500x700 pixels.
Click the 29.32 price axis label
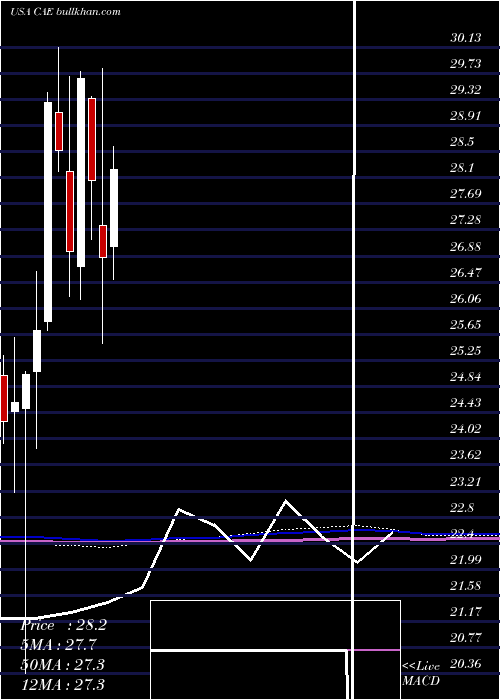click(466, 90)
